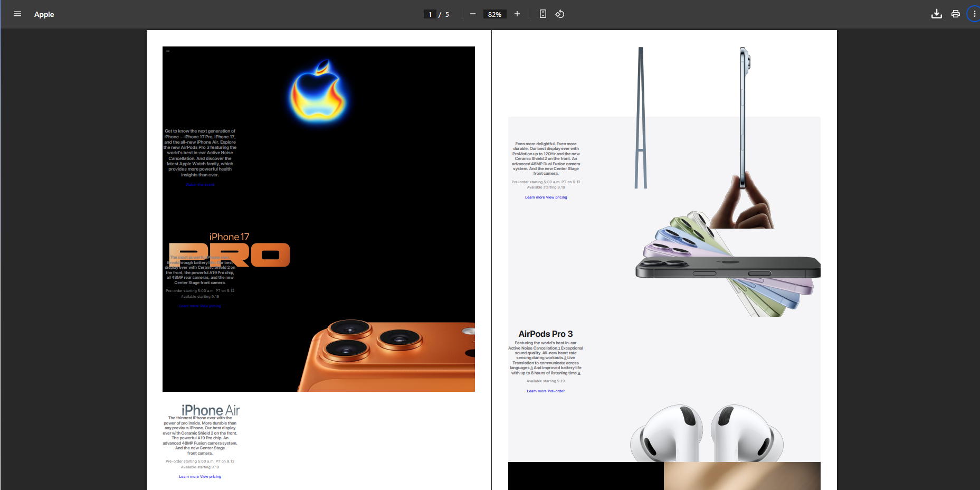Open footnote 4 after 'listening time'
Image resolution: width=980 pixels, height=490 pixels.
coord(579,373)
